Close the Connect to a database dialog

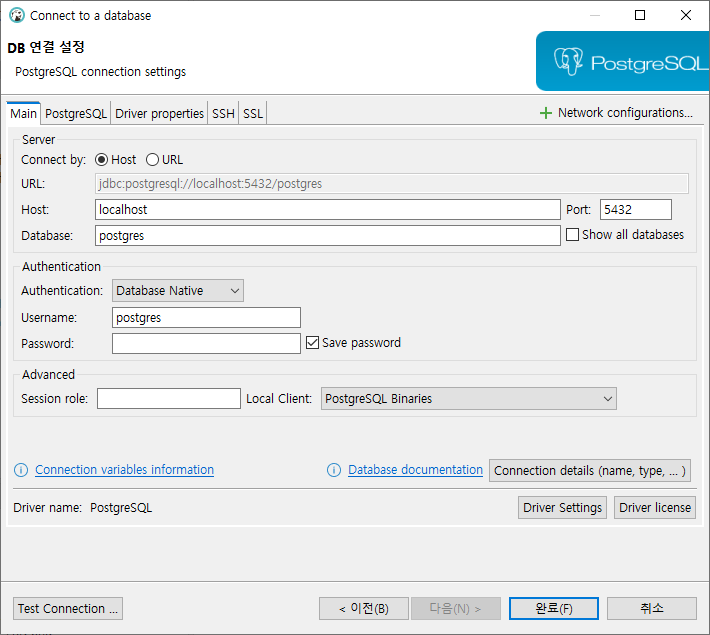pyautogui.click(x=686, y=15)
